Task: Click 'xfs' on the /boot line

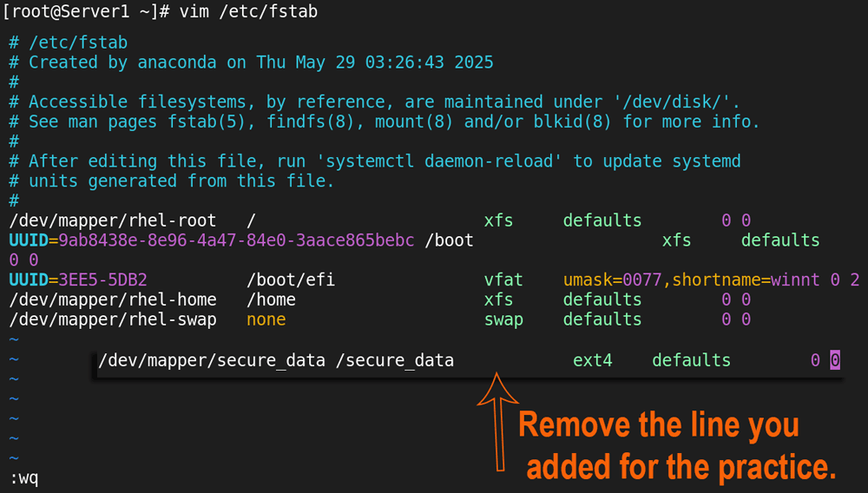Action: 676,240
